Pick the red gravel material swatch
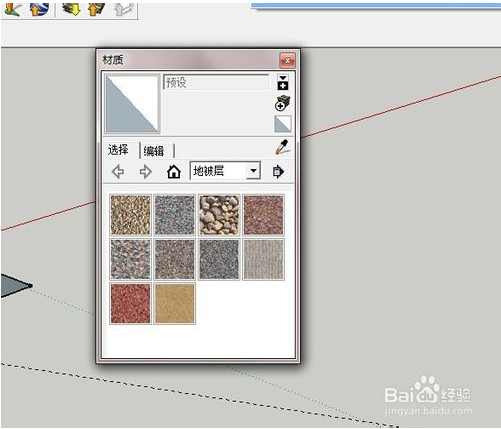 tap(130, 303)
